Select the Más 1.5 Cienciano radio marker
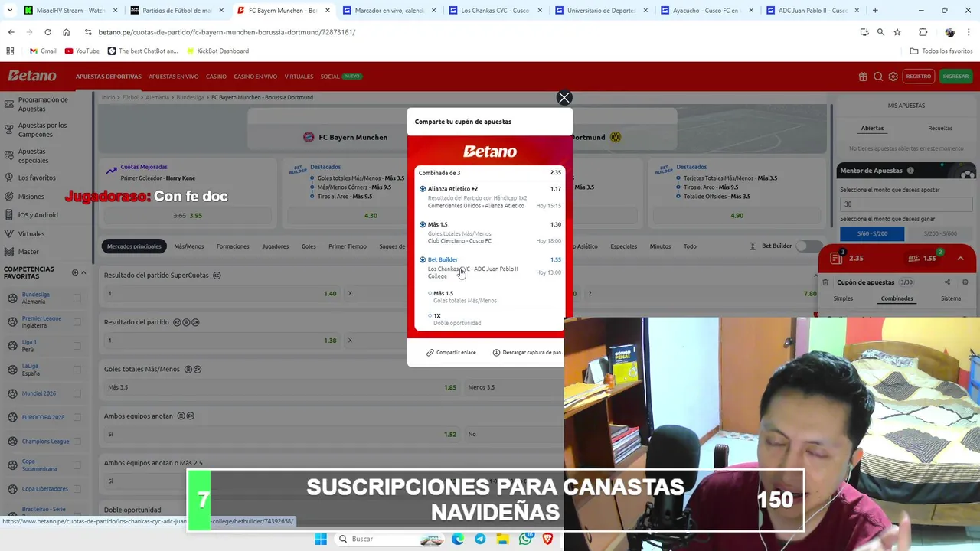The height and width of the screenshot is (551, 980). [x=423, y=224]
